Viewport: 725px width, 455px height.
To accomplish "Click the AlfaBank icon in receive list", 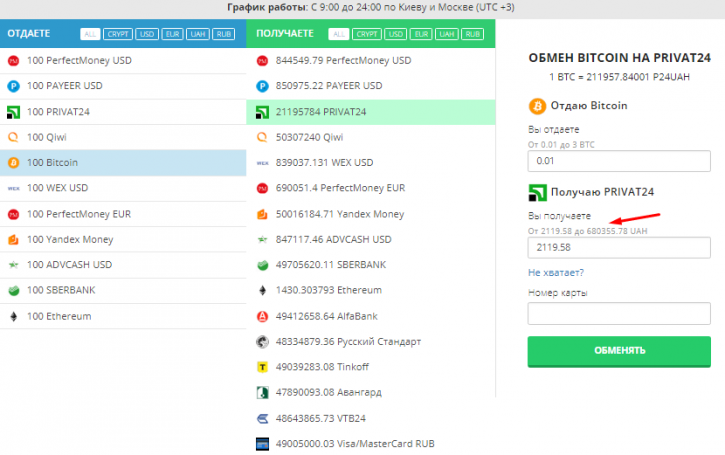I will pos(262,316).
